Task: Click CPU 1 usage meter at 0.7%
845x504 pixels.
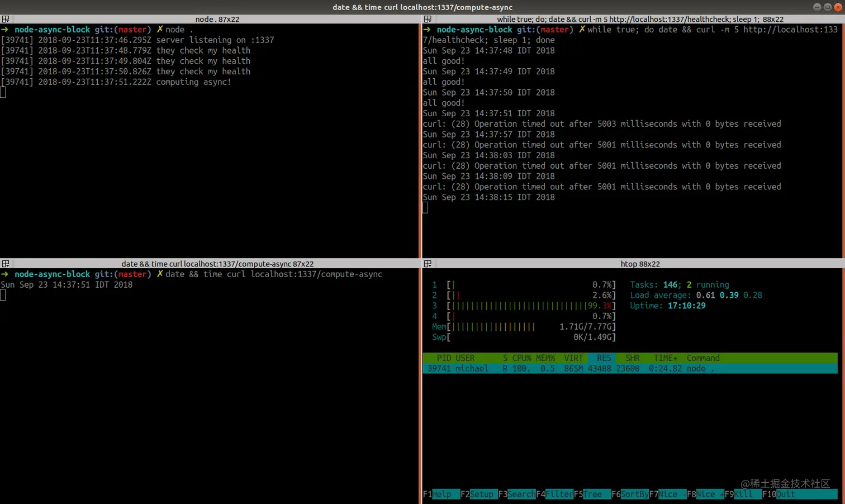Action: (x=524, y=285)
